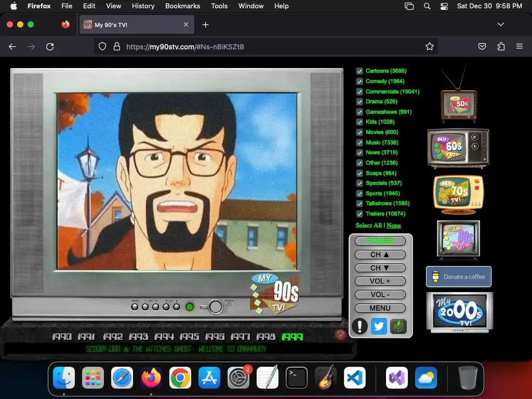This screenshot has width=532, height=399.
Task: Click the green box icon in remote
Action: click(398, 326)
